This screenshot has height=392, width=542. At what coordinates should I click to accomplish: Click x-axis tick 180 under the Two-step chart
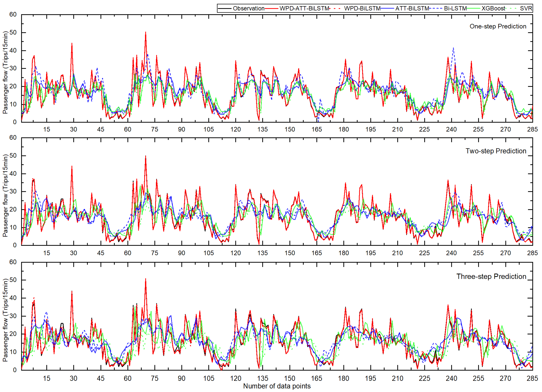click(344, 253)
